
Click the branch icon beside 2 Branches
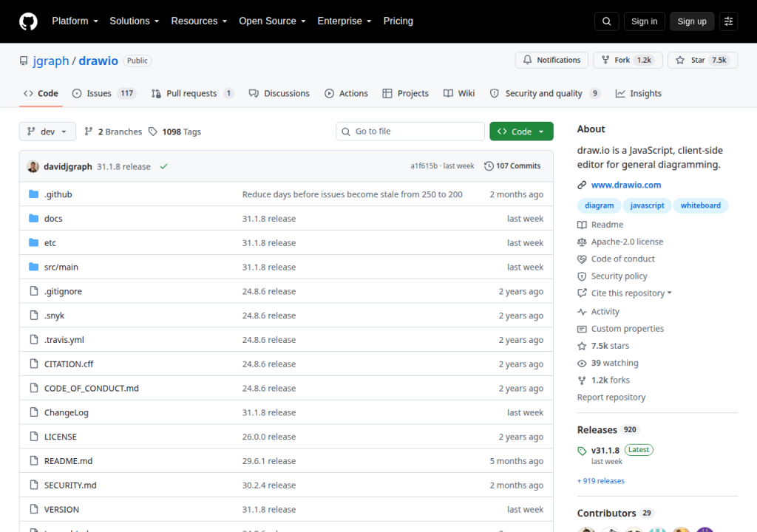[x=89, y=132]
